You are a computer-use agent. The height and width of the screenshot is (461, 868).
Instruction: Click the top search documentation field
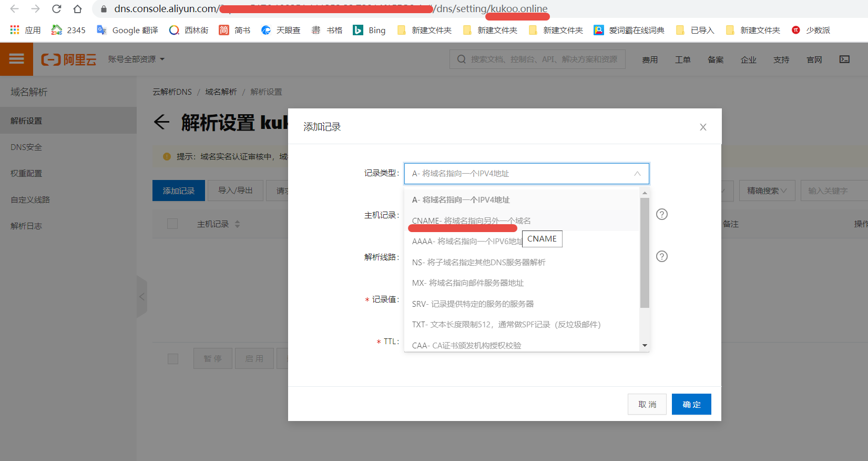point(537,59)
